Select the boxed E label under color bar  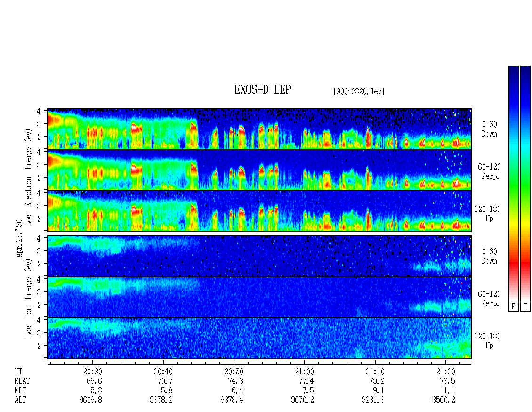coord(513,307)
